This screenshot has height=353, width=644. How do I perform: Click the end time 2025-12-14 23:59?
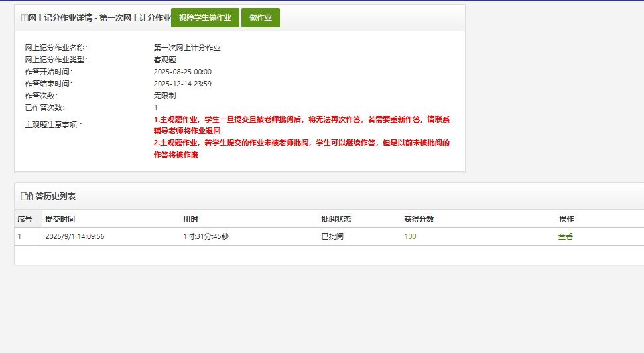click(x=182, y=84)
